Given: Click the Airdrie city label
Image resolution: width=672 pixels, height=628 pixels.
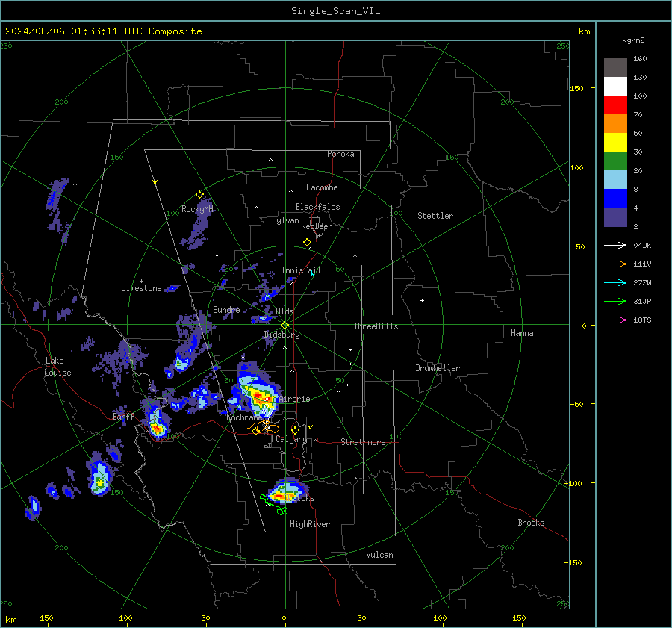Looking at the screenshot, I should pos(294,399).
